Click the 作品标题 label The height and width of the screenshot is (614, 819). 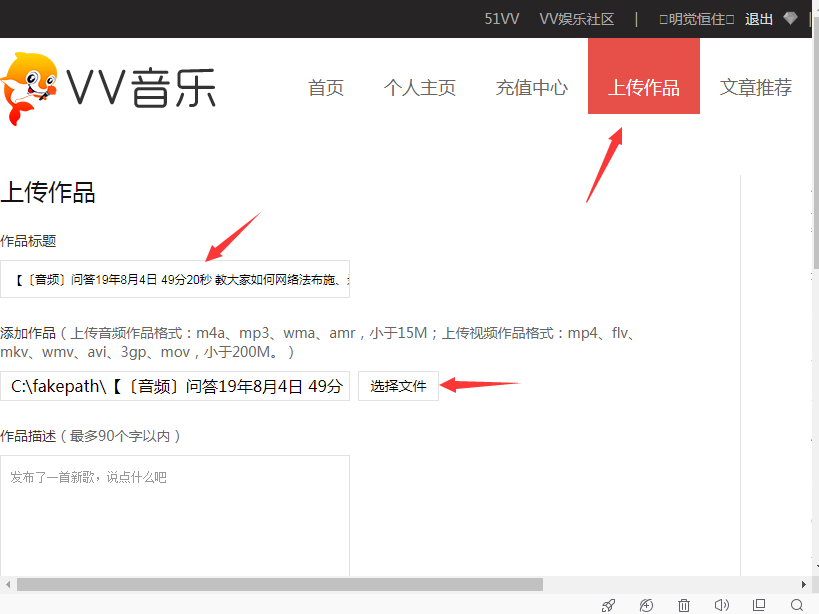(x=28, y=241)
